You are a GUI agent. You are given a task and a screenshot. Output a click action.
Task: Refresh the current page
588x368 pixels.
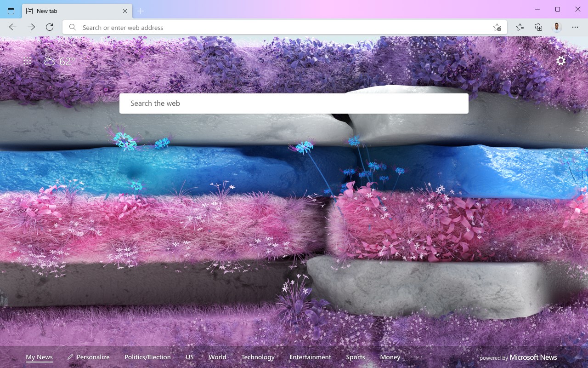(x=50, y=27)
